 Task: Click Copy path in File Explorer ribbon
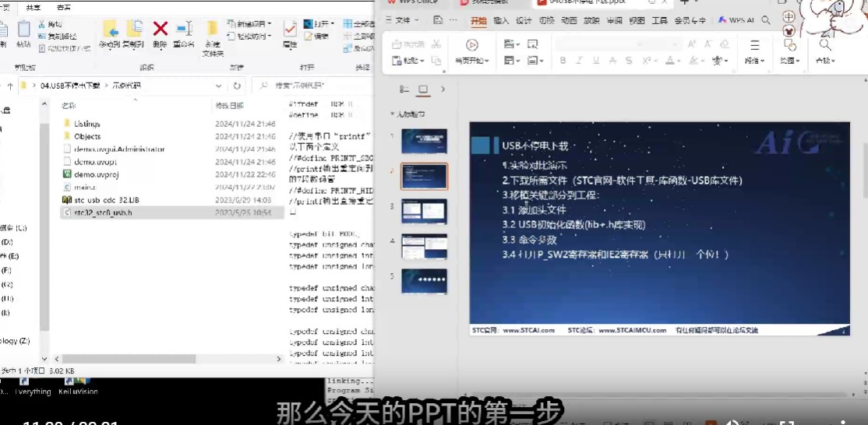click(58, 37)
